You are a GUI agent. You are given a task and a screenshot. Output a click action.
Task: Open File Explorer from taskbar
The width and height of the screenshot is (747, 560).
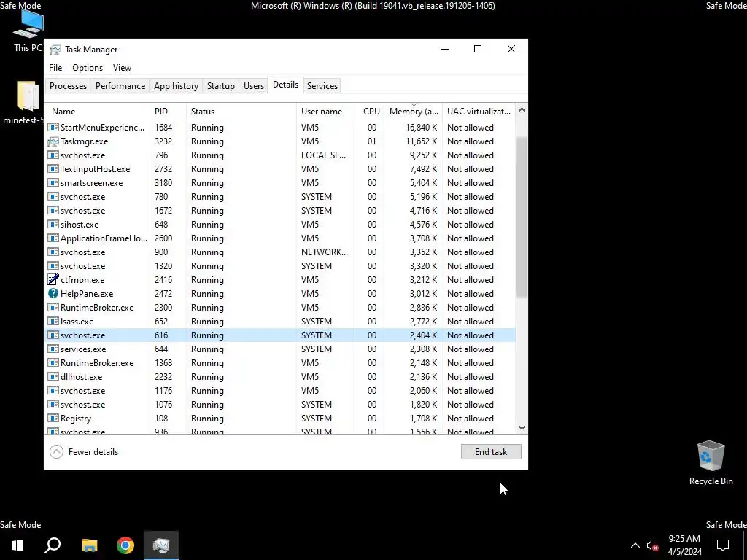click(x=89, y=545)
